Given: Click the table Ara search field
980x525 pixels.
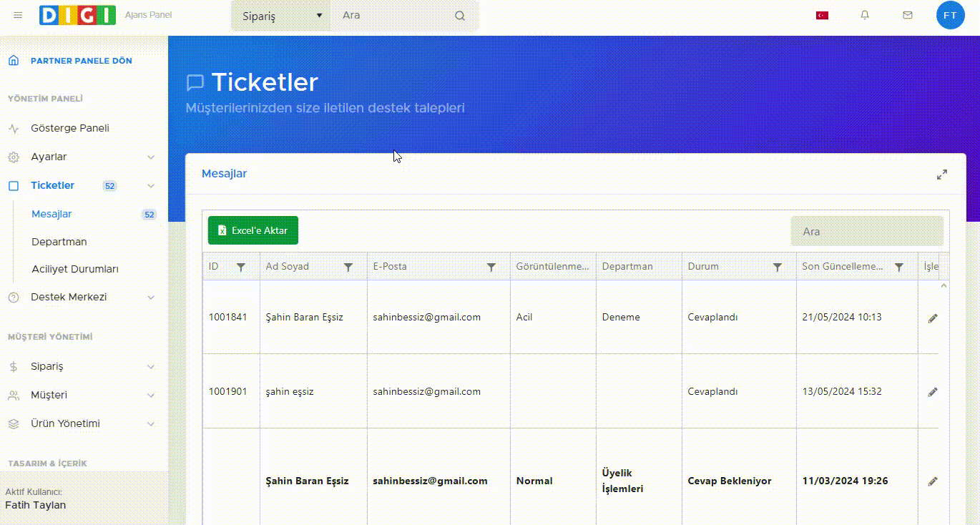Looking at the screenshot, I should pos(867,231).
